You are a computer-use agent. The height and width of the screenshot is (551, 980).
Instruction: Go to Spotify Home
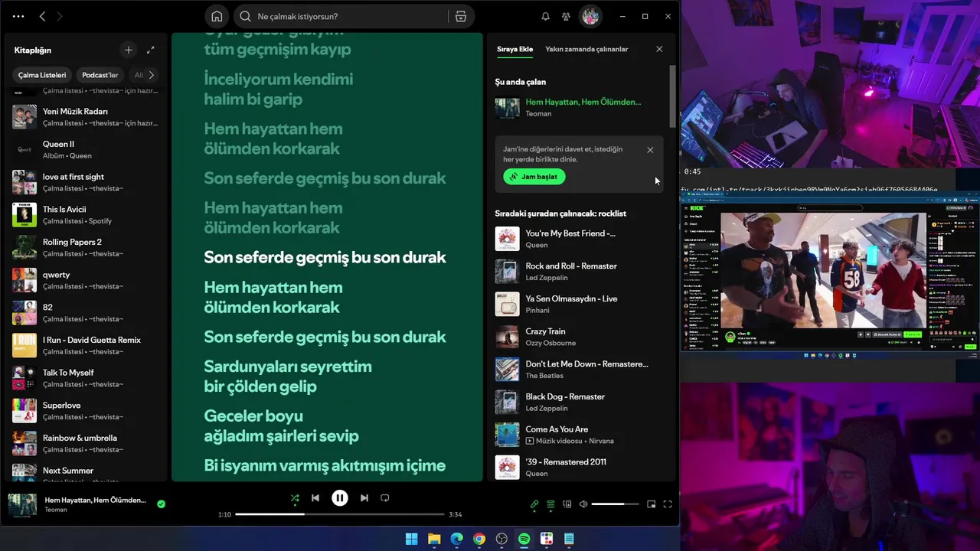tap(217, 16)
